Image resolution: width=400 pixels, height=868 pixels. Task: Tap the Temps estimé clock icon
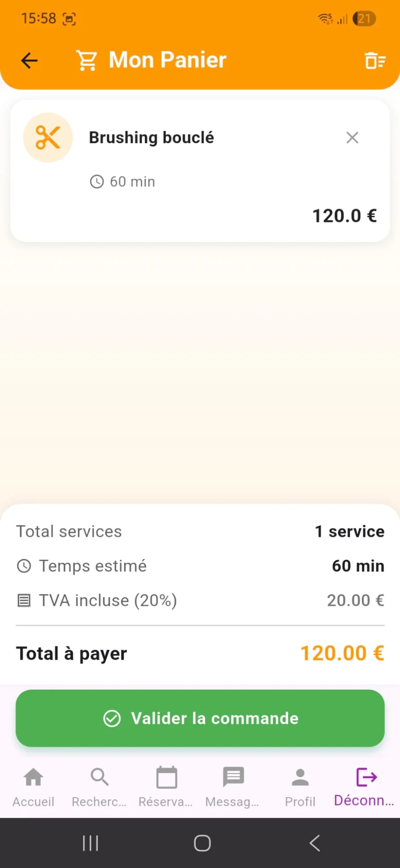(24, 566)
